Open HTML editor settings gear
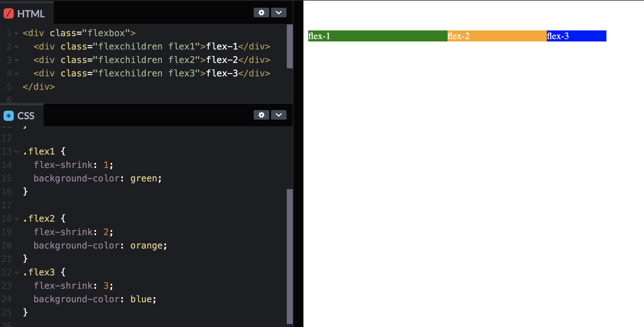Image resolution: width=644 pixels, height=327 pixels. coord(261,13)
